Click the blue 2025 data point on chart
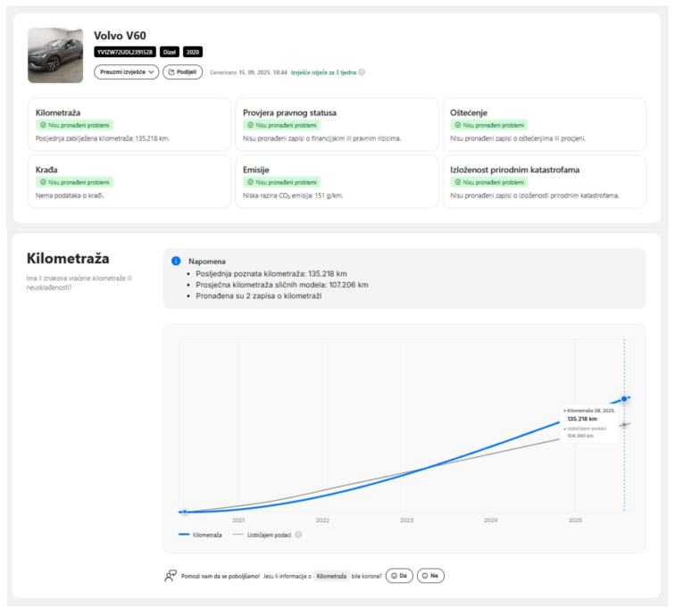675x616 pixels. pos(624,398)
